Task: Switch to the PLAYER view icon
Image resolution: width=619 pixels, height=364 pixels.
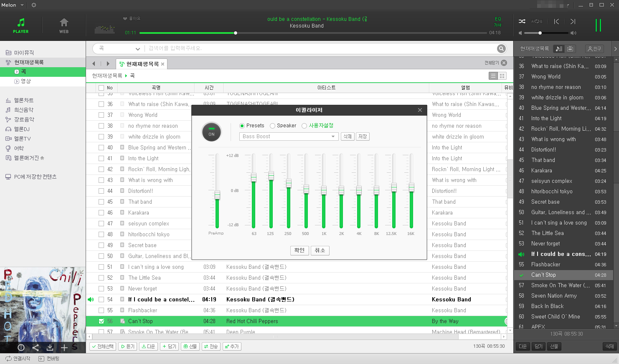Action: click(x=21, y=25)
